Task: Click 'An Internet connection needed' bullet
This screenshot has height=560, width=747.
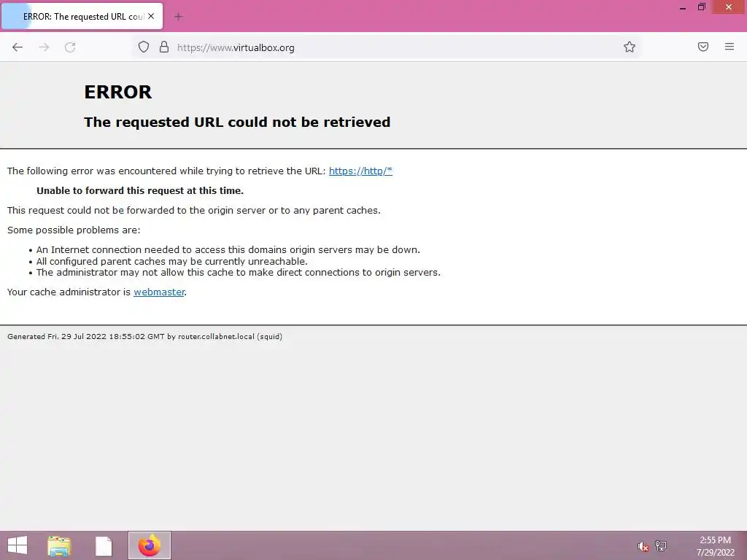Action: pos(228,249)
